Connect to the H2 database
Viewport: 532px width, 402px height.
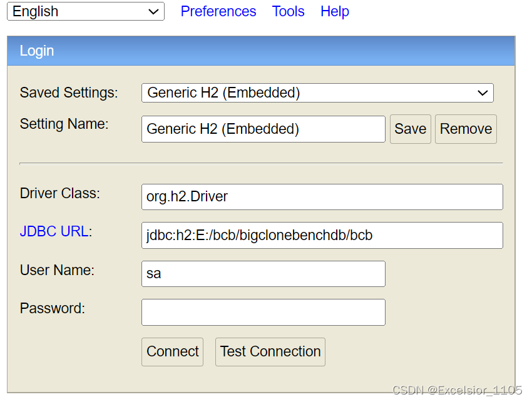(172, 352)
